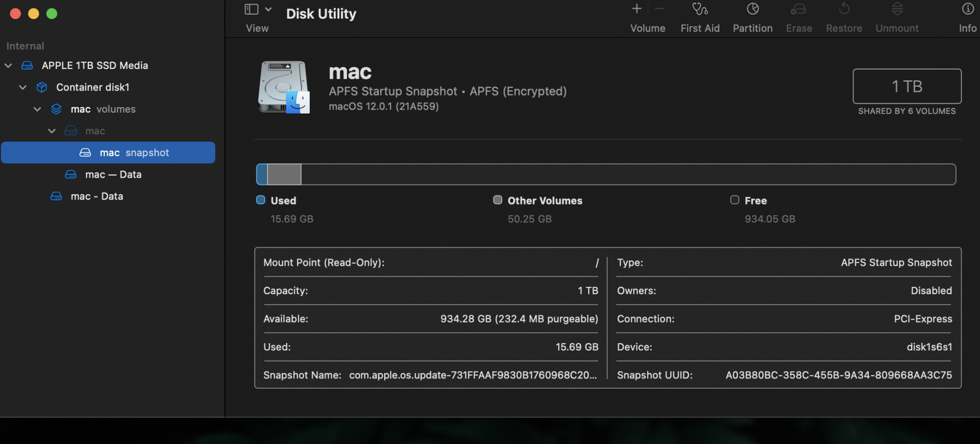Click the SHARED BY 6 VOLUMES label
The width and height of the screenshot is (980, 444).
pos(907,111)
